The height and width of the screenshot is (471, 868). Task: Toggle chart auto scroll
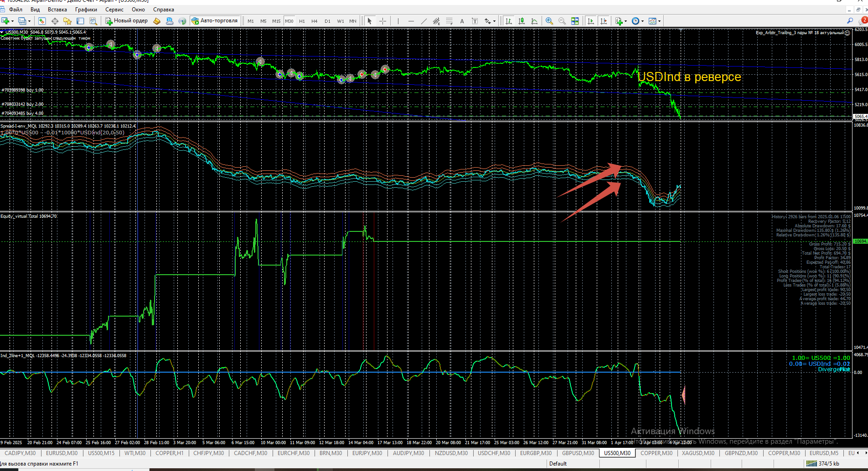point(591,21)
